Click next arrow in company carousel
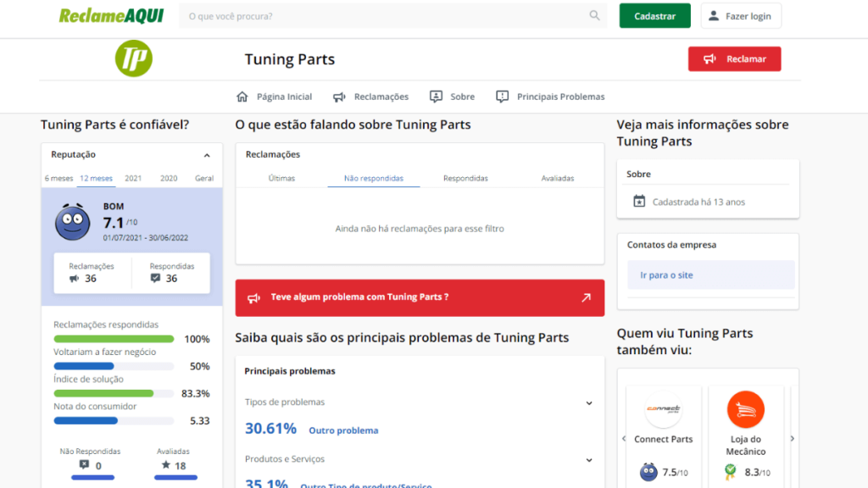The width and height of the screenshot is (868, 488). pyautogui.click(x=793, y=439)
